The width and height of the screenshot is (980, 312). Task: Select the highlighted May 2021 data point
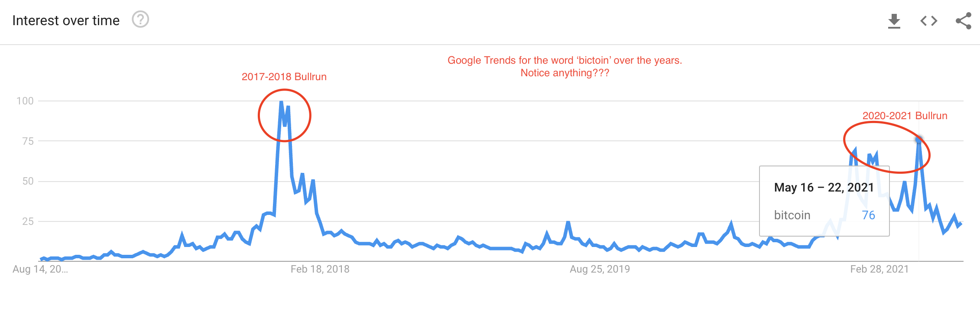coord(918,140)
